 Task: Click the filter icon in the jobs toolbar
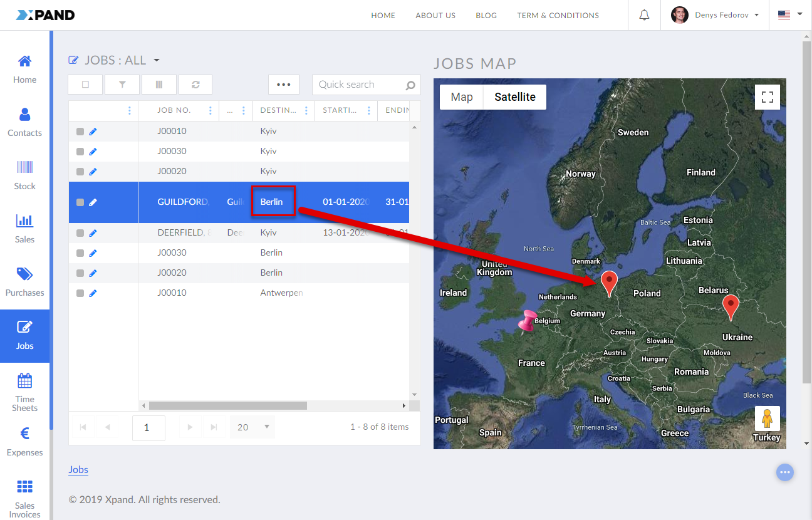pos(122,85)
